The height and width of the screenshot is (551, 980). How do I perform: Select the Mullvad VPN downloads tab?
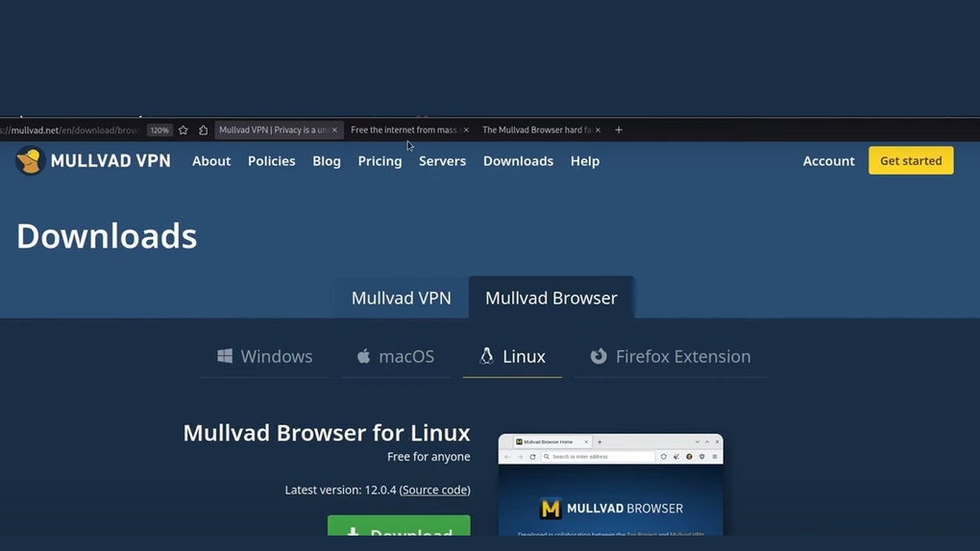(402, 298)
